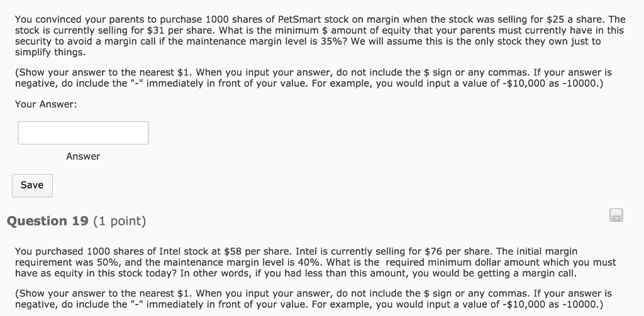Viewport: 644px width, 316px height.
Task: Click the Save button
Action: pos(32,185)
